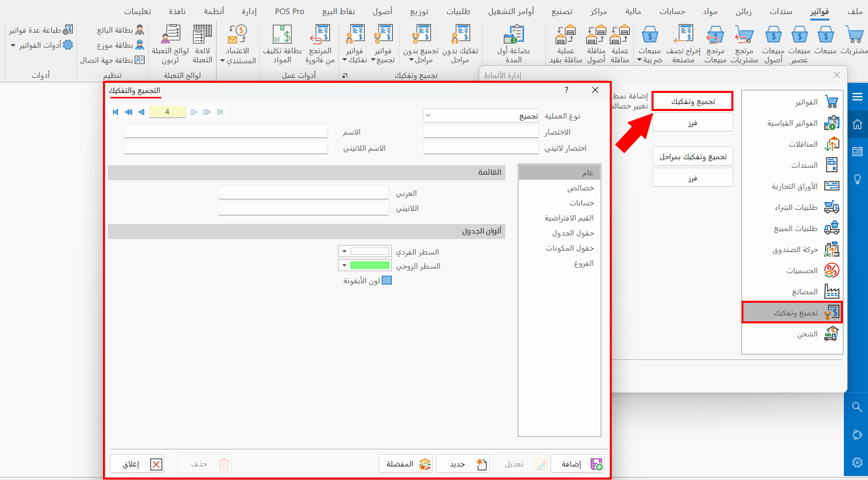Image resolution: width=868 pixels, height=480 pixels.
Task: Click the home icon in blue sidebar
Action: point(857,124)
